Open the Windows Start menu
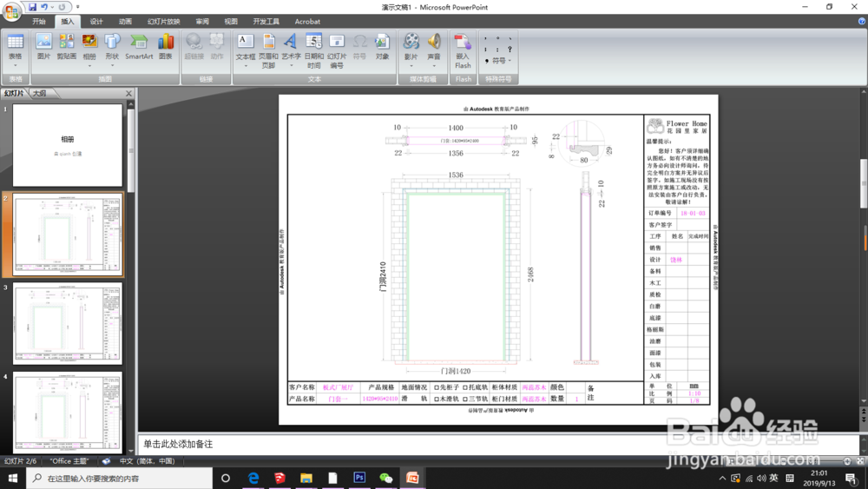868x489 pixels. pyautogui.click(x=12, y=478)
